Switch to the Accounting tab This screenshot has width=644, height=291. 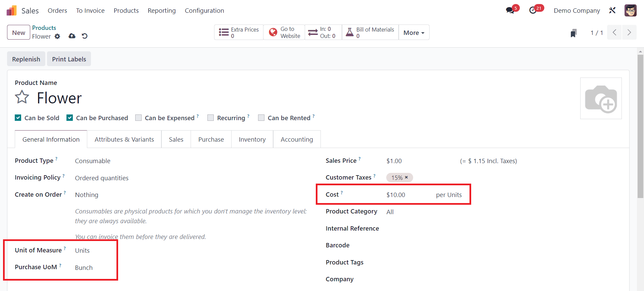pos(297,139)
